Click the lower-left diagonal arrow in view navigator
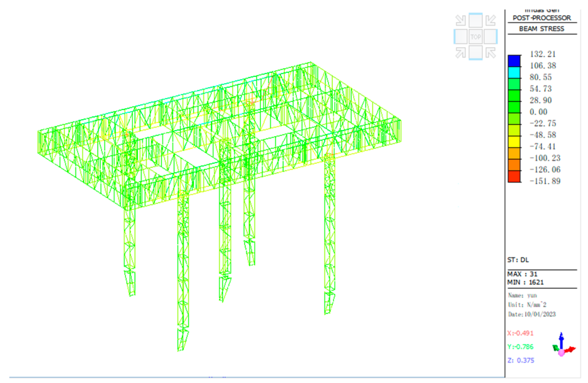The image size is (588, 383). [460, 53]
